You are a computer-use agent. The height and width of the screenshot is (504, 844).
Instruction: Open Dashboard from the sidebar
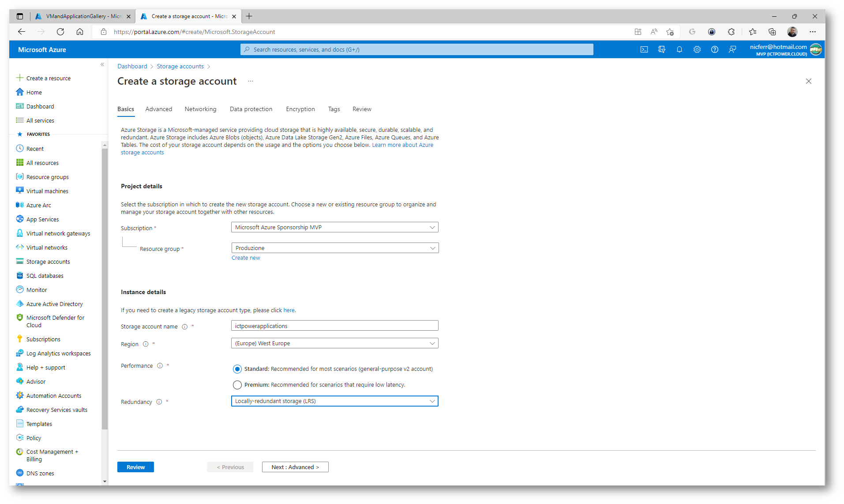(x=40, y=106)
